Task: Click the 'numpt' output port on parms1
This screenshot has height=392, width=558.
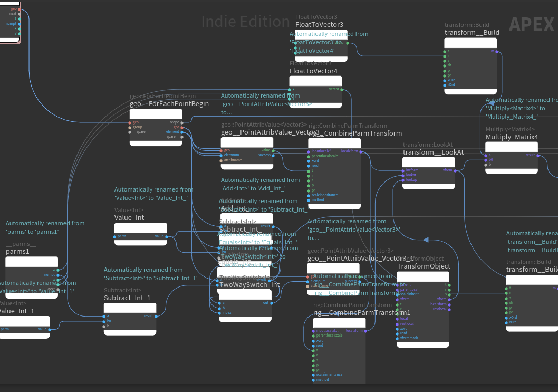Action: click(58, 275)
